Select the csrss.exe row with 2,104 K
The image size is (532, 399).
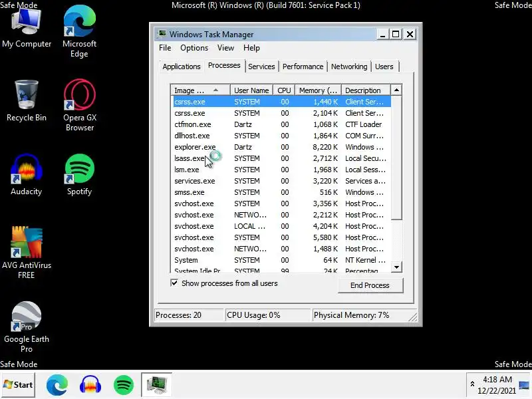click(x=281, y=113)
